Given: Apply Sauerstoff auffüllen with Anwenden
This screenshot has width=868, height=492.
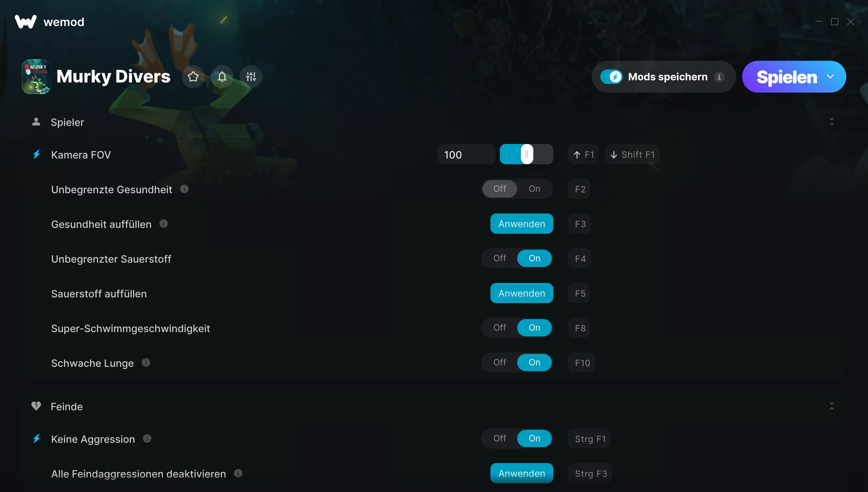Looking at the screenshot, I should point(522,293).
